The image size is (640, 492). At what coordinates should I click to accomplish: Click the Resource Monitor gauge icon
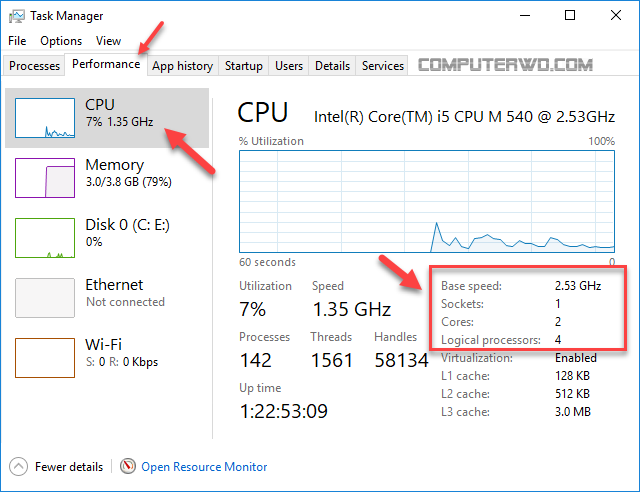click(x=128, y=466)
